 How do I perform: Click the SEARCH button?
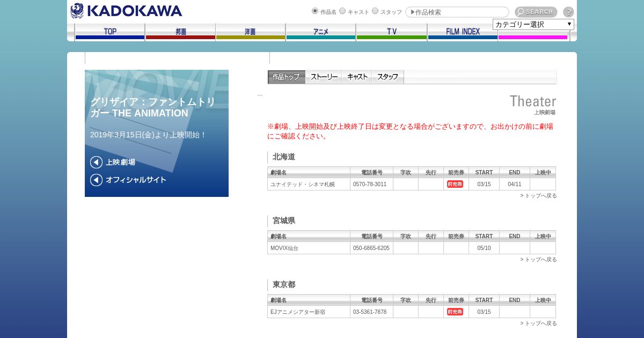tap(536, 12)
